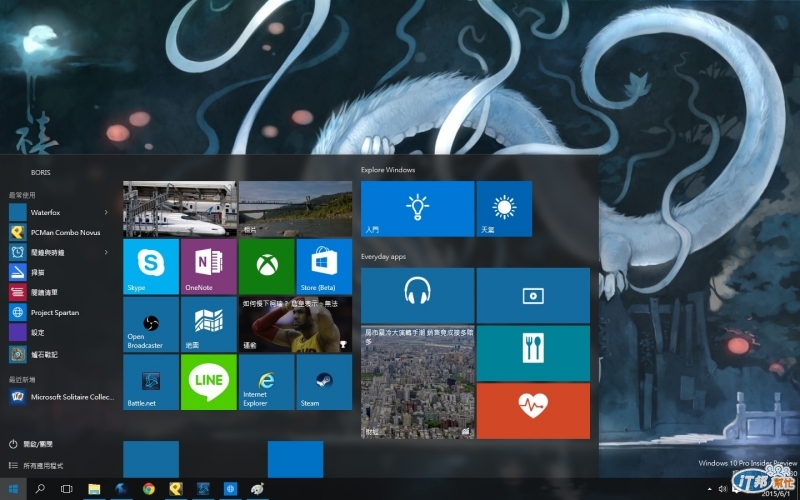The width and height of the screenshot is (800, 500).
Task: Open Waterfox from most-used list
Action: pyautogui.click(x=59, y=212)
